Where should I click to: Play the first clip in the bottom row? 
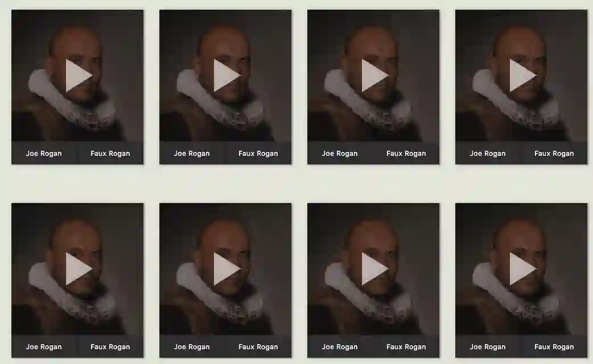click(79, 269)
